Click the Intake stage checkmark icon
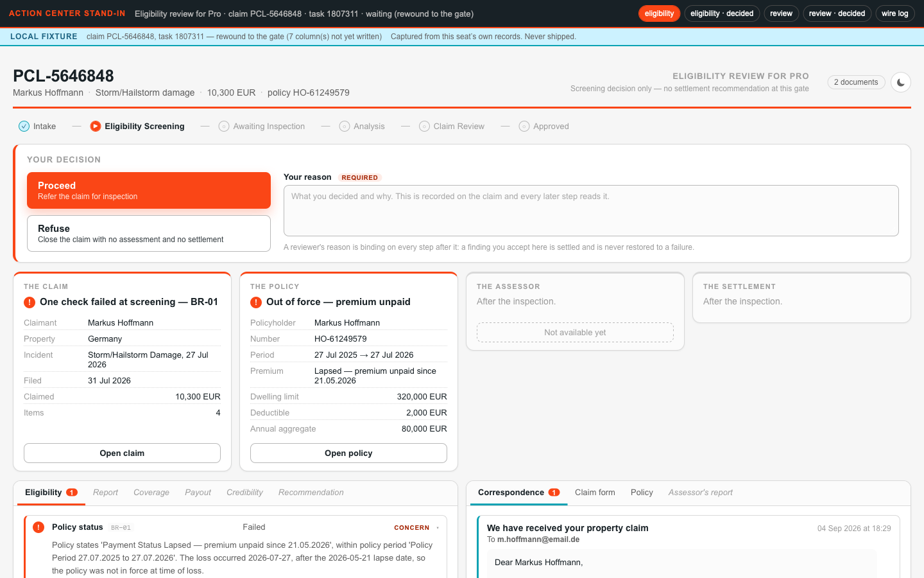The height and width of the screenshot is (578, 924). click(x=24, y=127)
